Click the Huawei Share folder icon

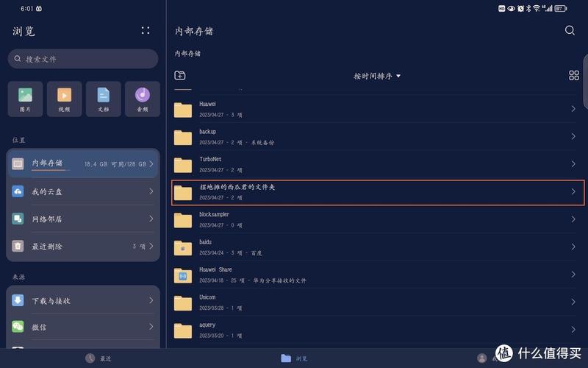pos(183,275)
